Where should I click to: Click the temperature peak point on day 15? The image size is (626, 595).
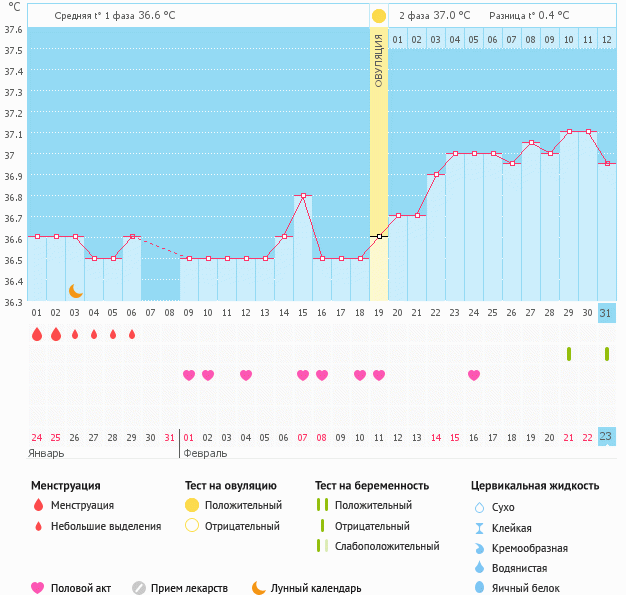302,196
